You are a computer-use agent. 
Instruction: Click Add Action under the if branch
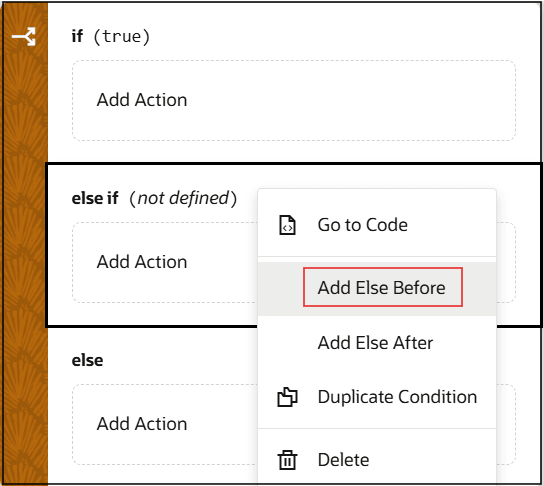(142, 100)
